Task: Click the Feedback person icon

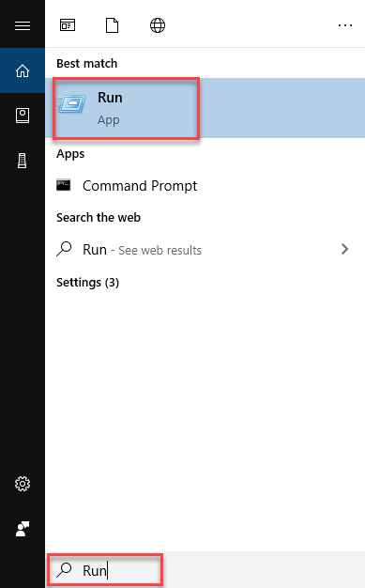Action: pyautogui.click(x=23, y=529)
